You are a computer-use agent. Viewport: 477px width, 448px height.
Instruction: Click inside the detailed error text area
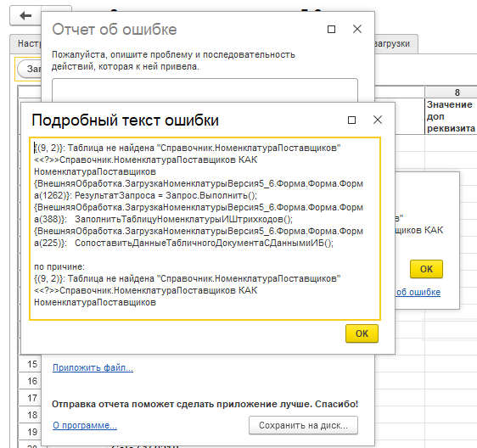coord(205,228)
